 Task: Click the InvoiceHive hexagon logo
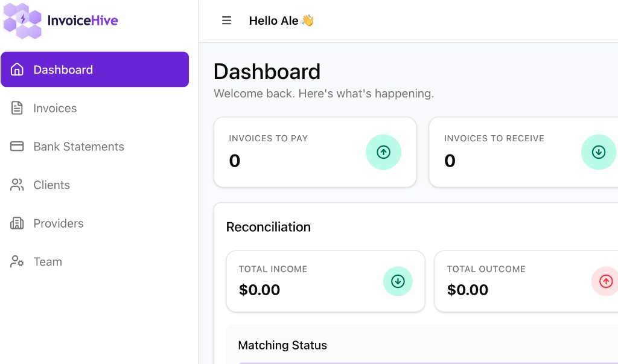coord(23,21)
